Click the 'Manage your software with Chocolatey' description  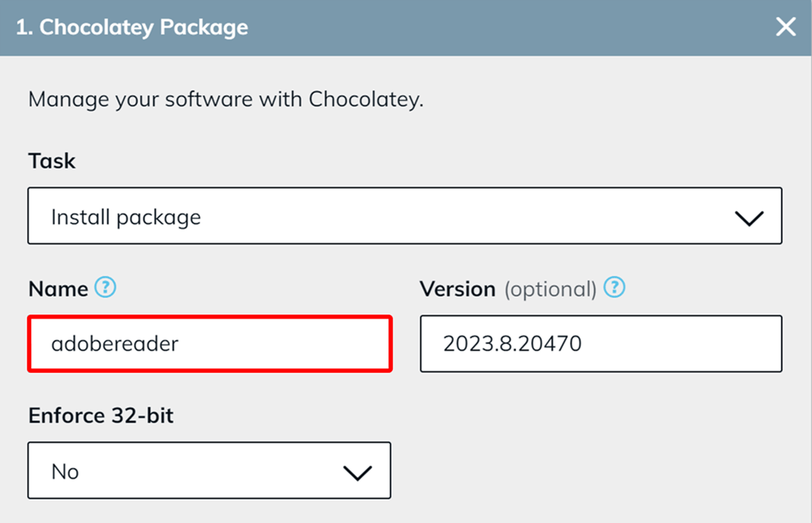[225, 100]
